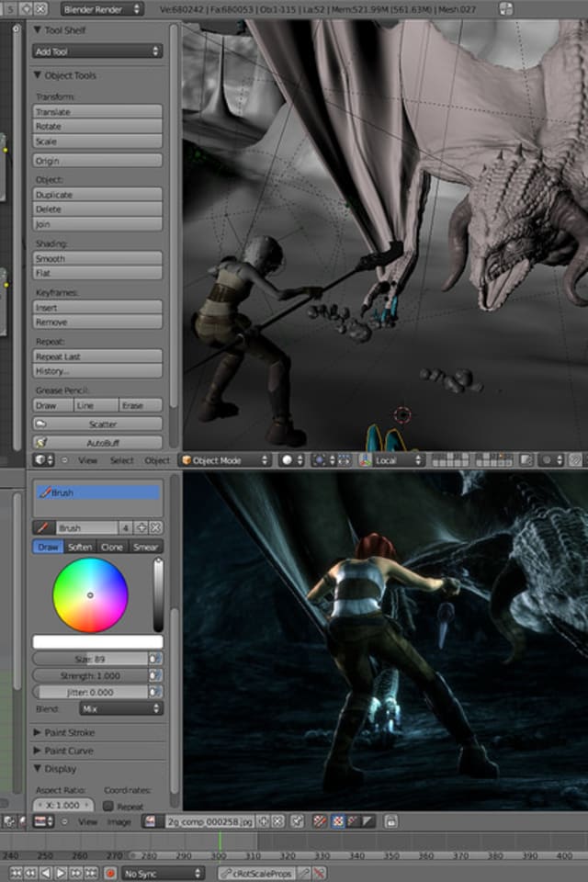Click the 3D view editor type icon

[x=44, y=460]
